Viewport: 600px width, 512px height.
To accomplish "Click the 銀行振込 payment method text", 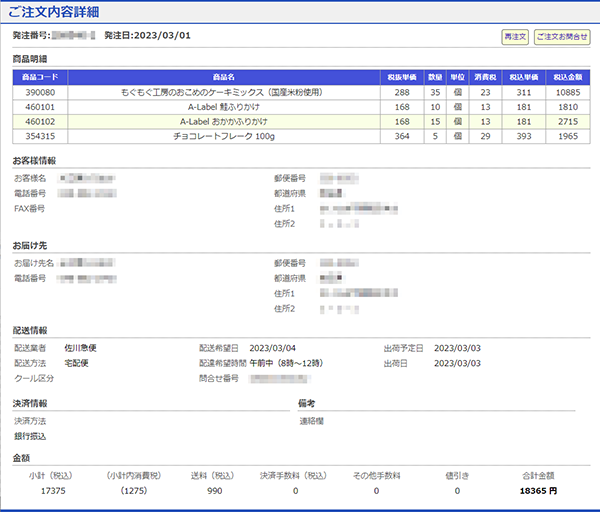I will click(x=32, y=436).
